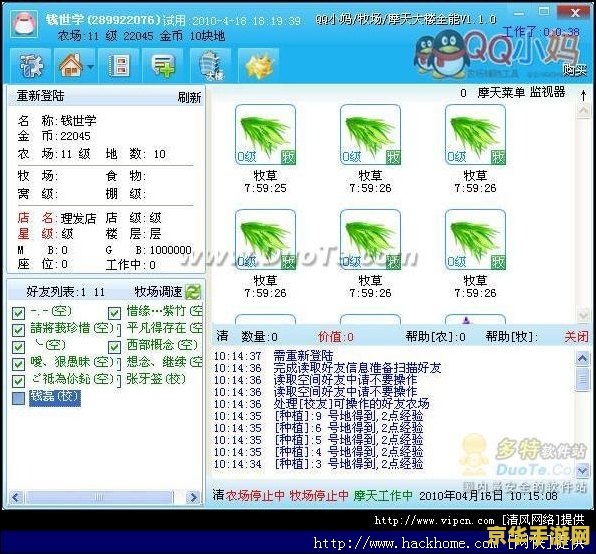The width and height of the screenshot is (596, 554).
Task: Click 重新登陆 to log in again
Action: (x=40, y=96)
